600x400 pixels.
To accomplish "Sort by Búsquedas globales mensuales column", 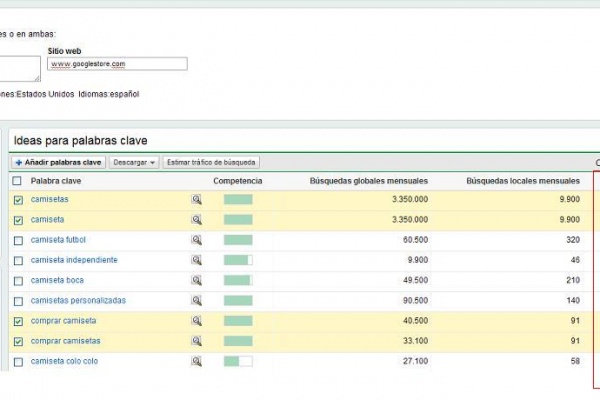I will (369, 181).
